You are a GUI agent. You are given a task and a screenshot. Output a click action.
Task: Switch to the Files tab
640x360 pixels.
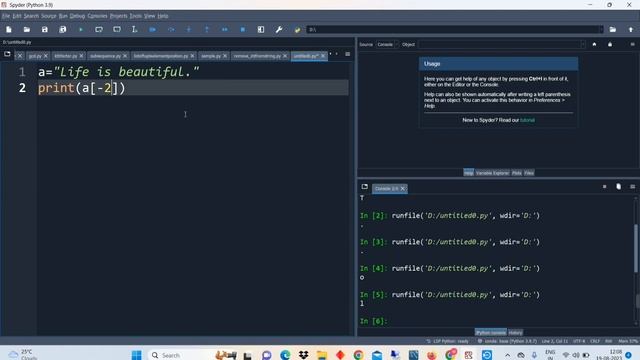point(529,173)
